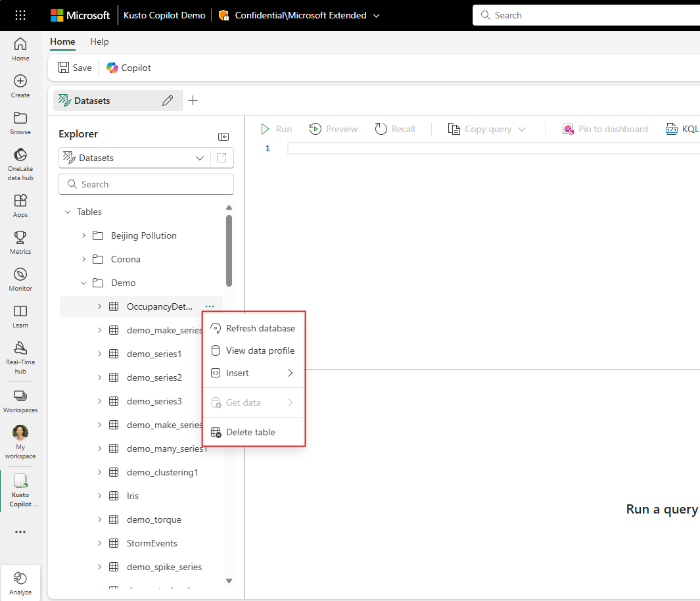Expand the StormEvents table node
Screen dimensions: 700x601
tap(99, 543)
